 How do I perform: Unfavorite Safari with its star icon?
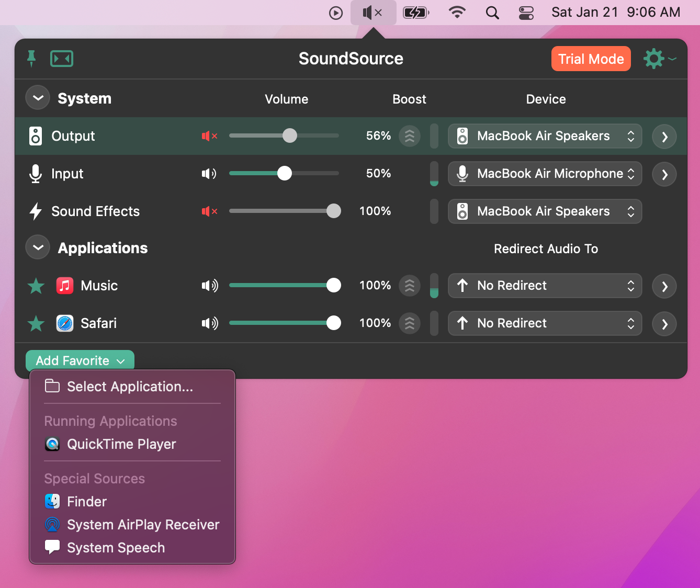pyautogui.click(x=36, y=323)
